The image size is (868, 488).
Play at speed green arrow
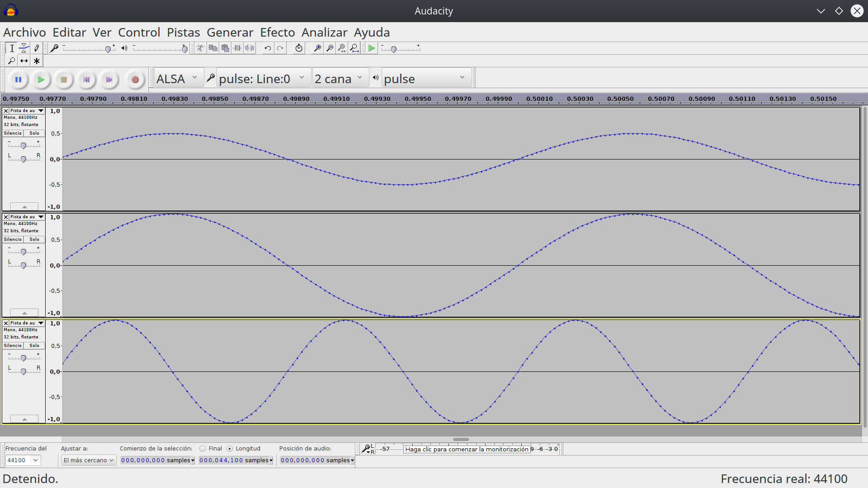point(372,48)
